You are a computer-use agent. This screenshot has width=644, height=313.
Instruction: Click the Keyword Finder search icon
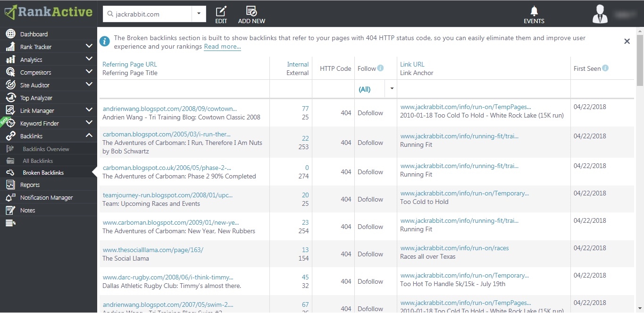10,123
